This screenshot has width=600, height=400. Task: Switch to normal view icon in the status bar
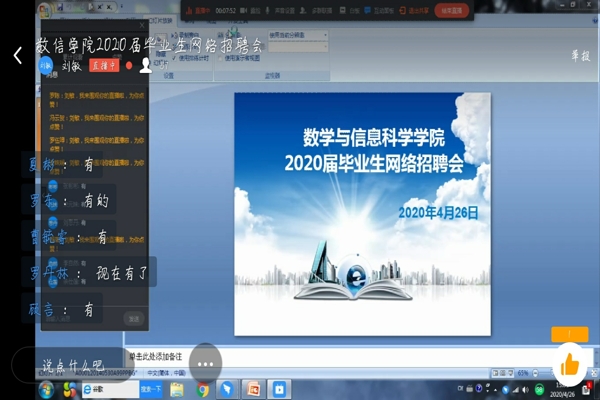coord(496,373)
